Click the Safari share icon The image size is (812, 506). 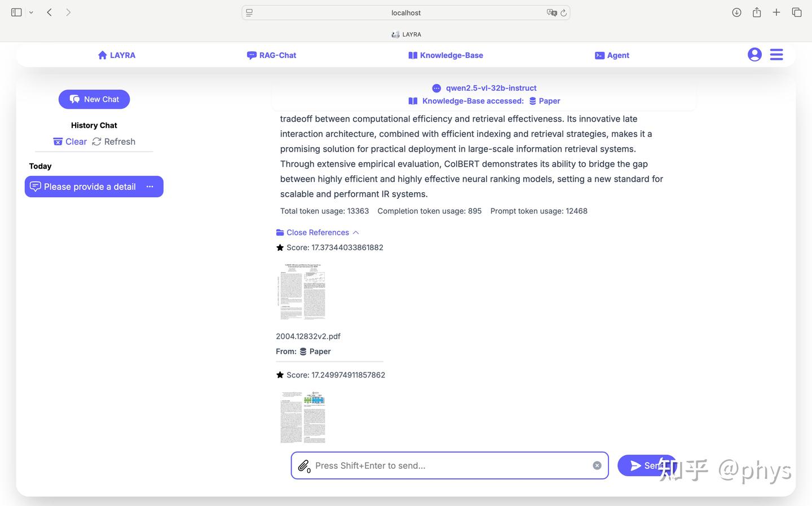757,12
